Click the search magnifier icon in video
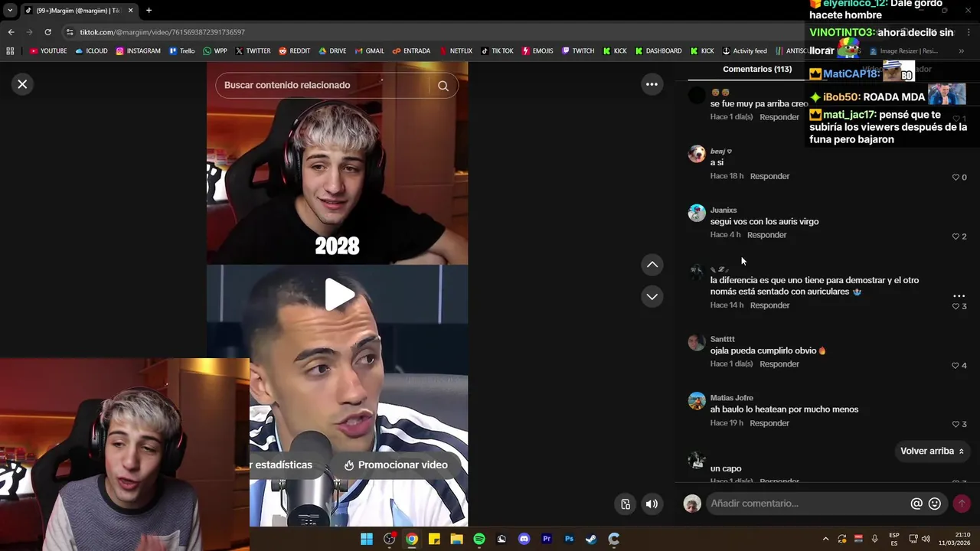 click(443, 86)
